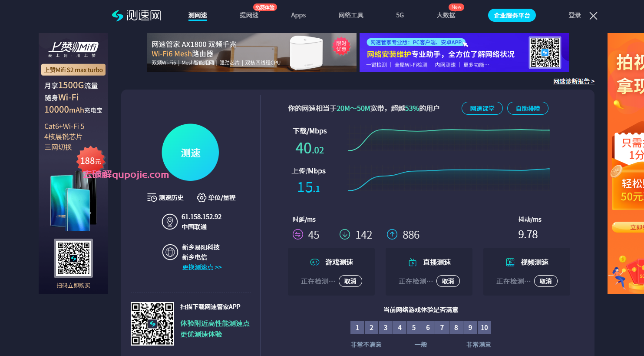644x356 pixels.
Task: Click 企业服务平台 button
Action: (x=512, y=15)
